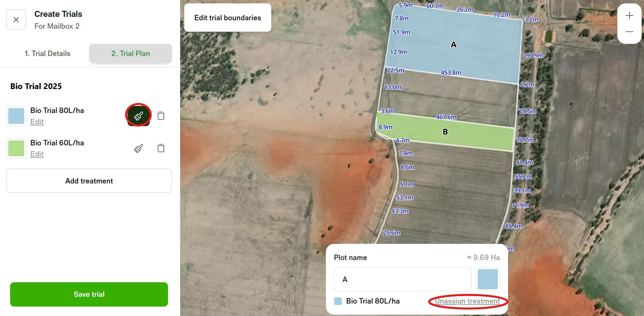The height and width of the screenshot is (316, 644).
Task: Zoom out on the map
Action: [629, 32]
